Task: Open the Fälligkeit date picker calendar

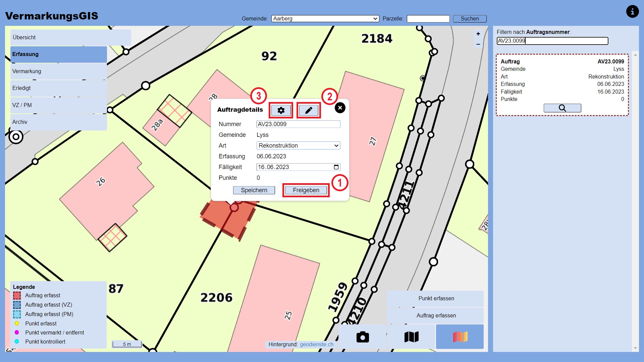Action: tap(336, 167)
